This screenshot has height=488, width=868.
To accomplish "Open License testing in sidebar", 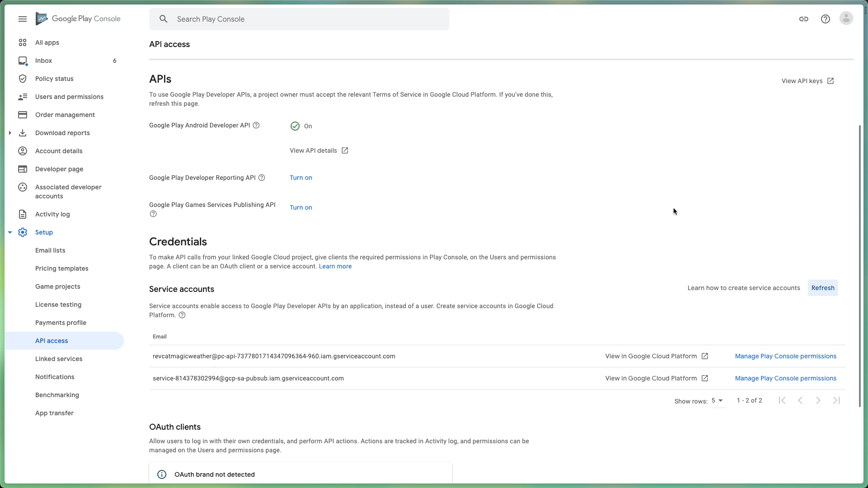I will point(58,305).
